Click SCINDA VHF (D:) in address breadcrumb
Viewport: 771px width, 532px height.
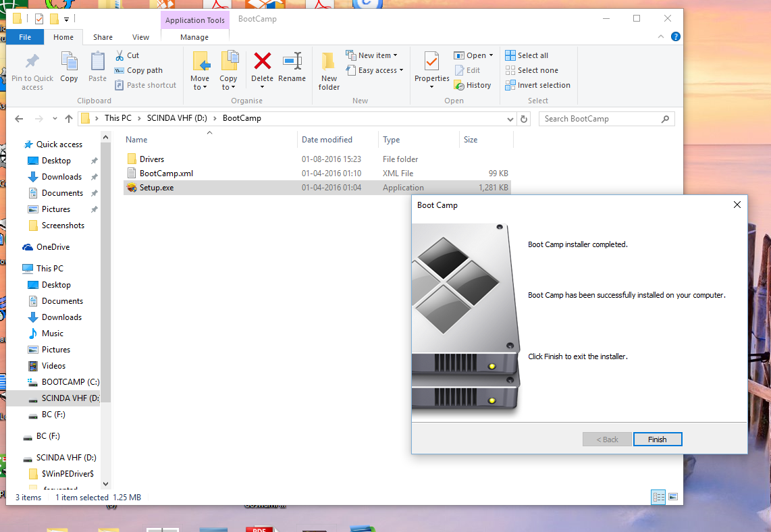click(176, 118)
